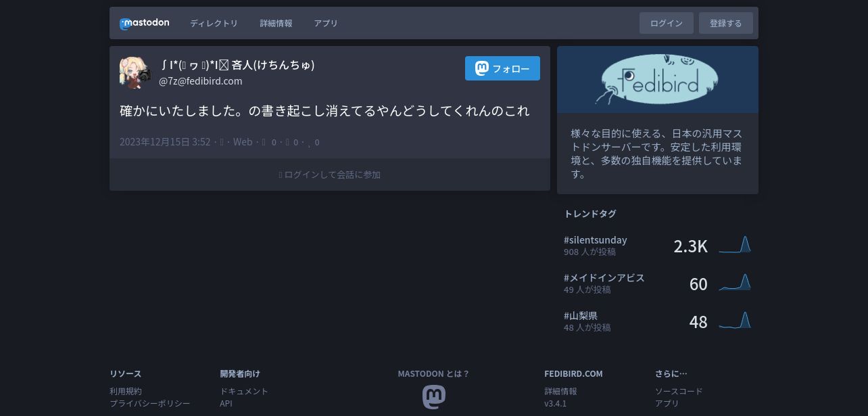Open the 2023年12月15日 3:52 timestamp link

(x=165, y=142)
